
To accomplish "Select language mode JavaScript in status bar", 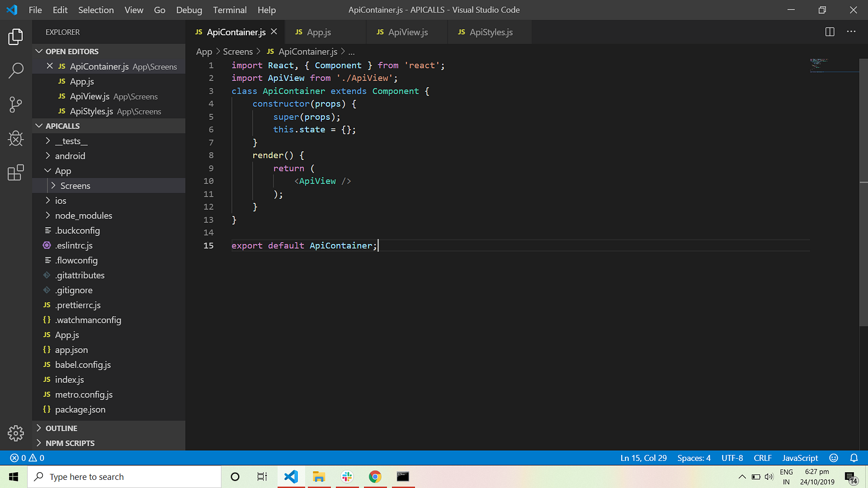I will tap(800, 458).
